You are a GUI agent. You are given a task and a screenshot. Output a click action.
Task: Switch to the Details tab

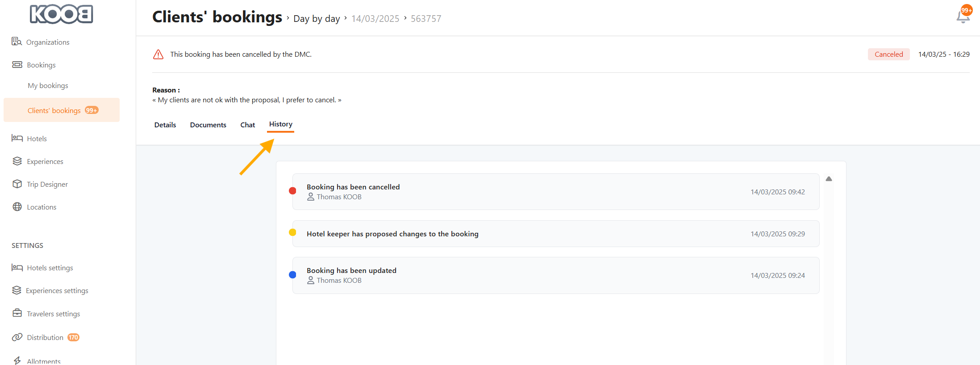(x=165, y=125)
